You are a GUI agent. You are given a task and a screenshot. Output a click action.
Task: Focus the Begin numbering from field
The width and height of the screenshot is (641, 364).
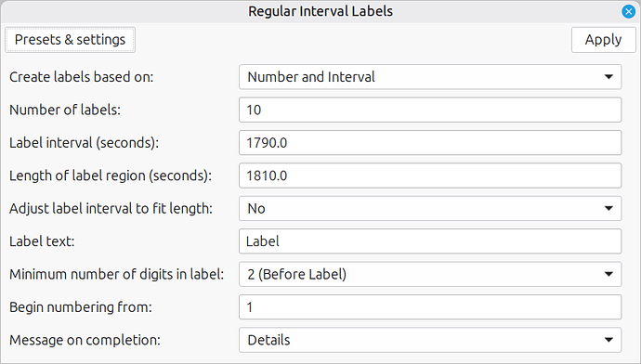pyautogui.click(x=430, y=306)
